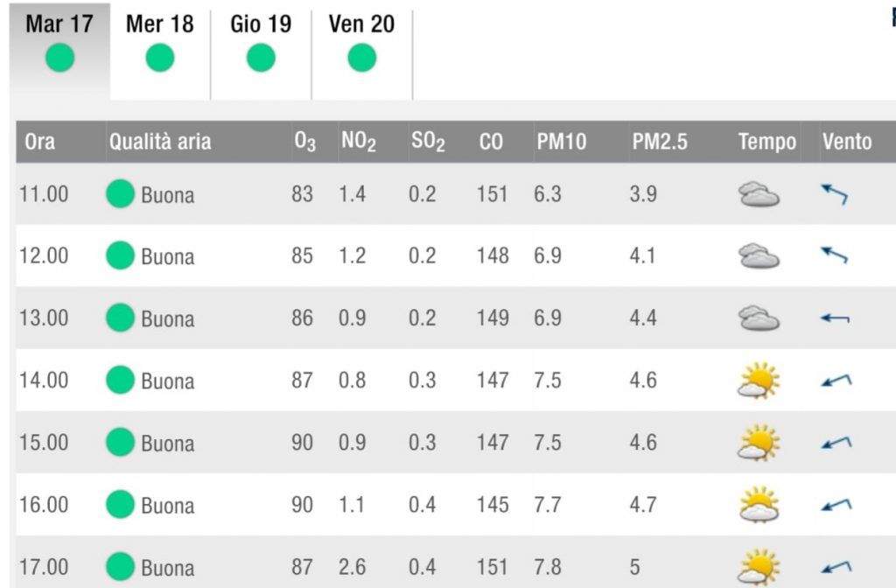Click the cloudy weather icon at 11.00
The height and width of the screenshot is (588, 896).
759,194
